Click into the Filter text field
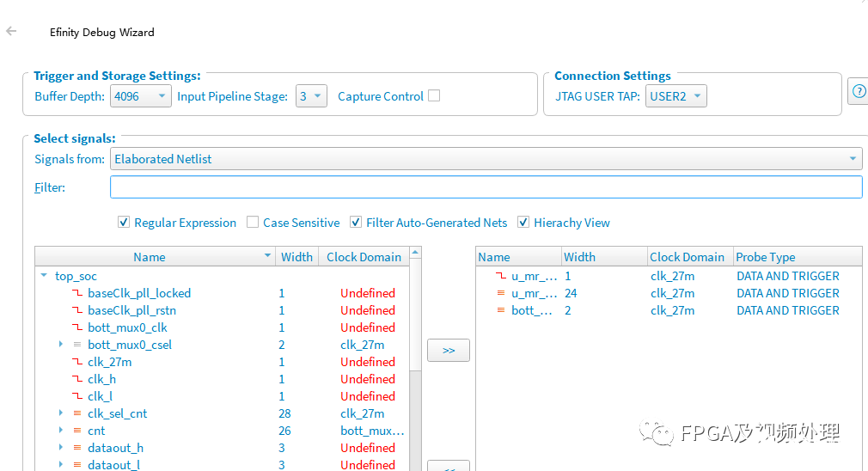Screen dimensions: 868x471 coord(486,187)
